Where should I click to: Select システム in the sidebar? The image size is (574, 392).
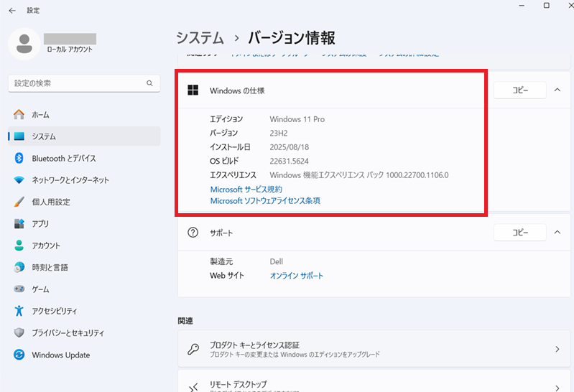pyautogui.click(x=84, y=136)
